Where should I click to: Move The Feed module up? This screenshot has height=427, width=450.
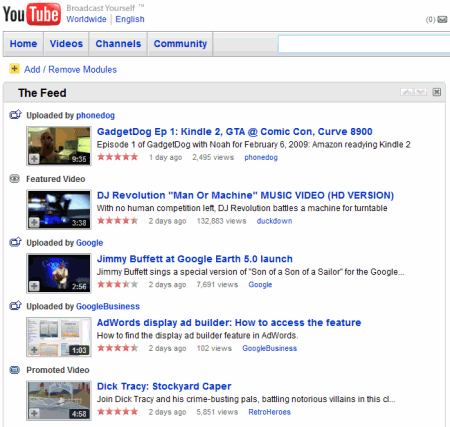pyautogui.click(x=407, y=92)
